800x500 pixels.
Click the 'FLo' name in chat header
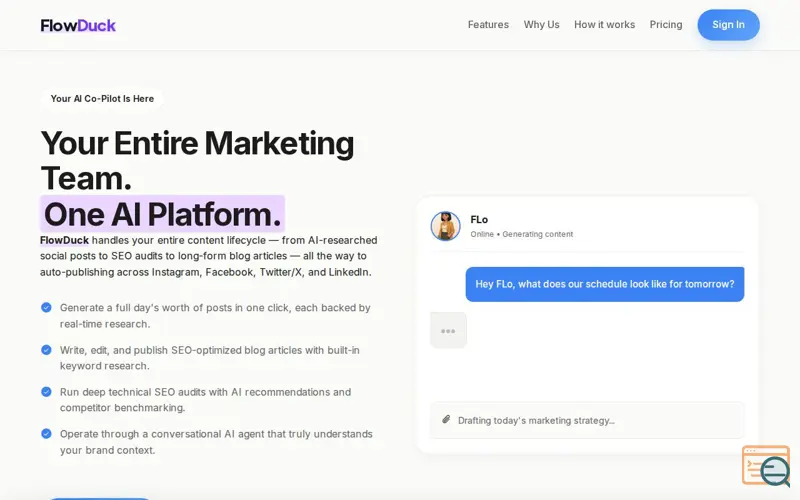pos(479,219)
